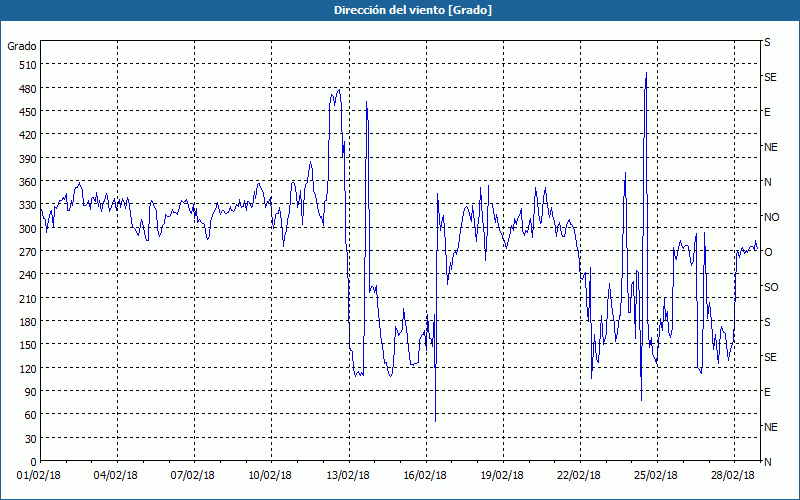This screenshot has height=500, width=800.
Task: Click the 120 degree axis value
Action: tap(28, 368)
